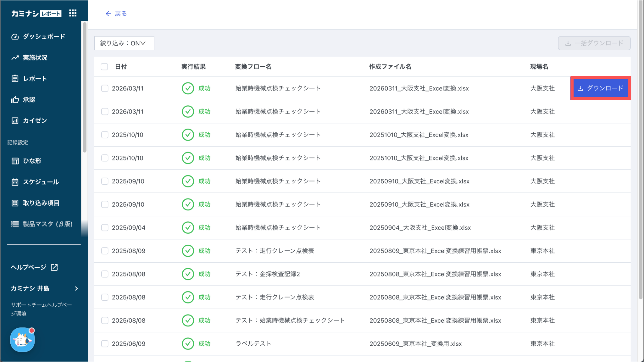The height and width of the screenshot is (362, 644).
Task: Click the カイゼン chart icon
Action: (x=15, y=121)
